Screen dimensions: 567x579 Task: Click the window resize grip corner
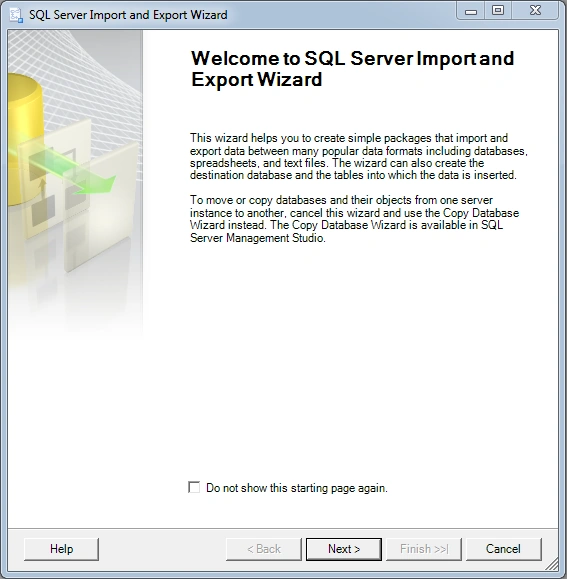coord(553,564)
